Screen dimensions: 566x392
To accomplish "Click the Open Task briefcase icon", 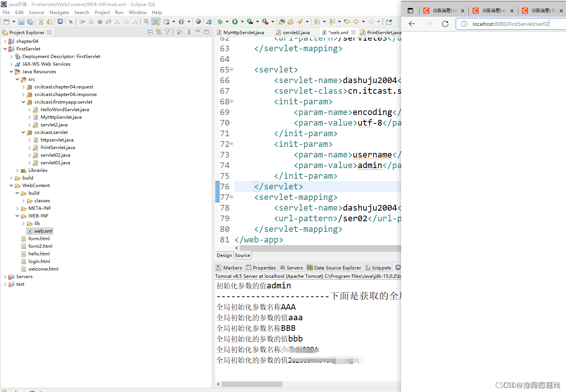I will point(290,22).
